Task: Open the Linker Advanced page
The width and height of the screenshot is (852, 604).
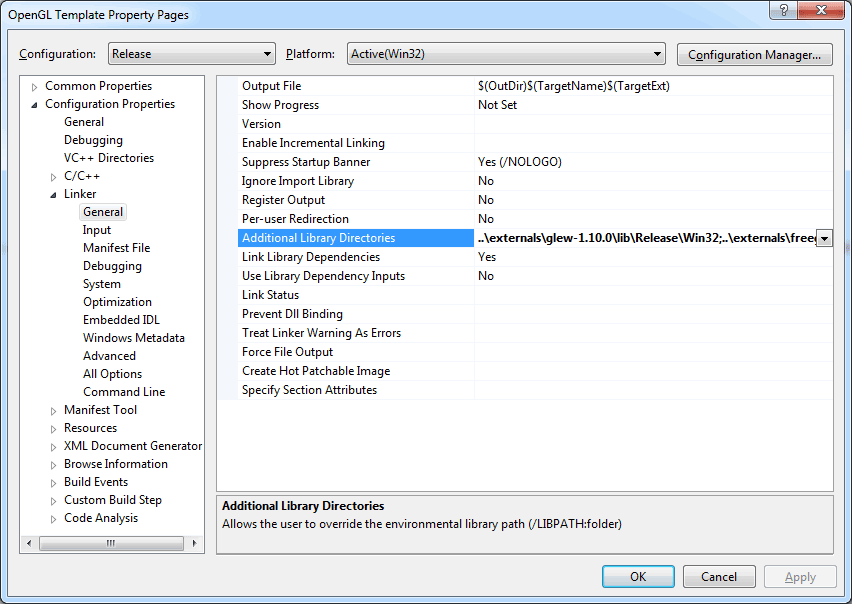Action: click(109, 355)
